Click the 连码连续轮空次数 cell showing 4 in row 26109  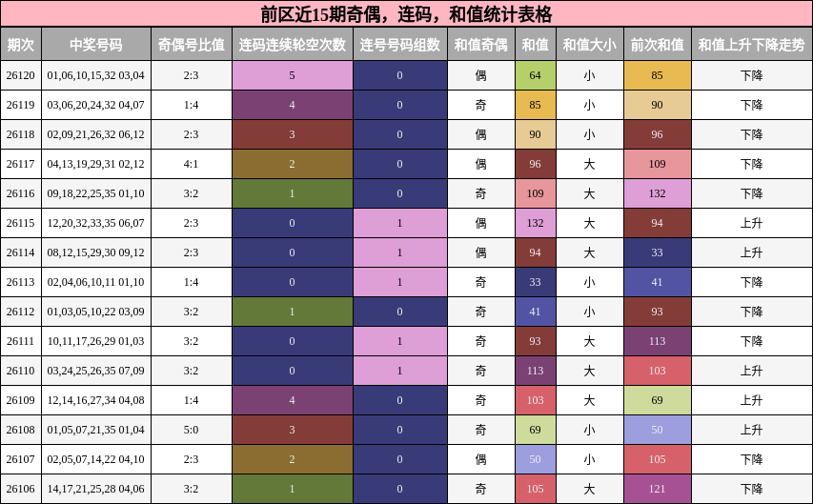(293, 400)
